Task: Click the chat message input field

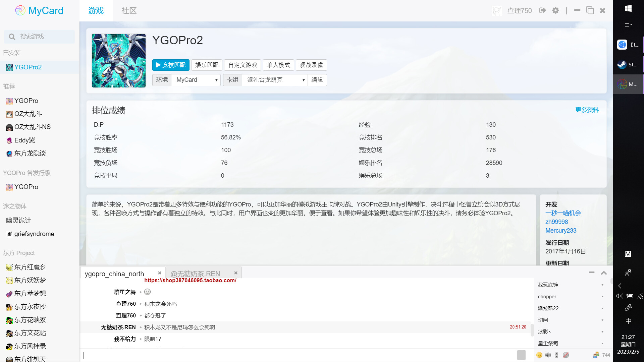Action: (x=299, y=355)
